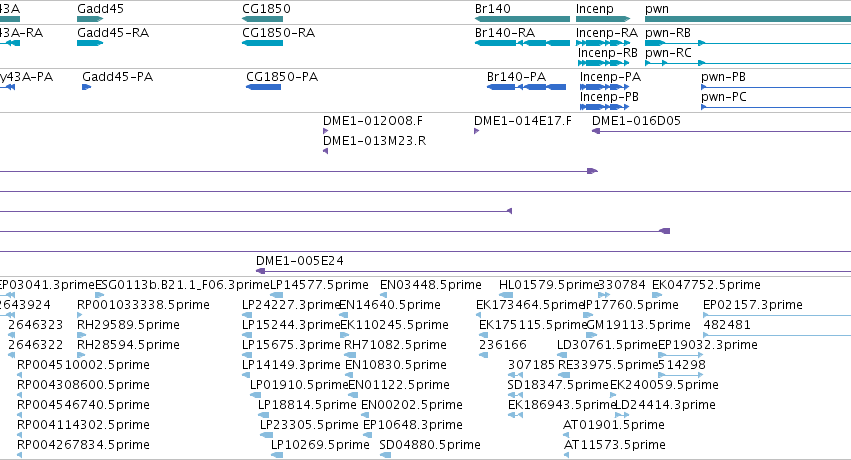
Task: Select the pwn-RB transcript label
Action: [x=668, y=33]
